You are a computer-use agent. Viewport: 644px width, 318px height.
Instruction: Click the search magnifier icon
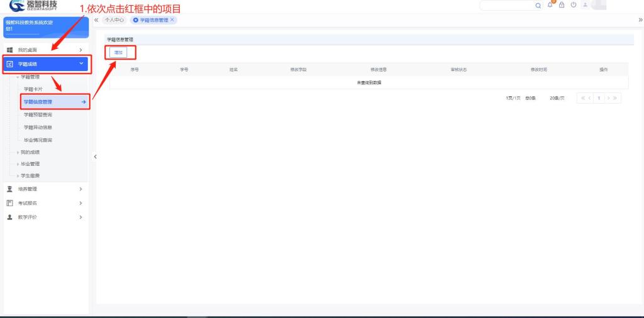(539, 5)
